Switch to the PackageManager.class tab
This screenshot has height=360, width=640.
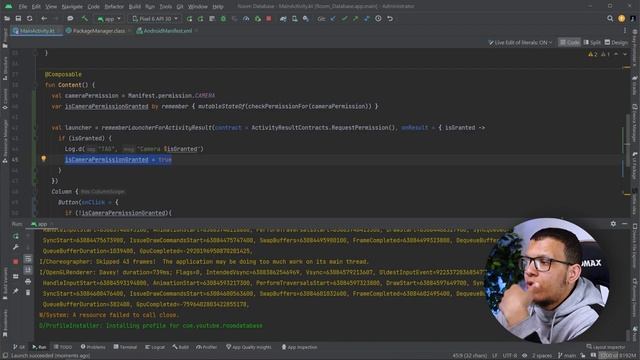coord(98,31)
